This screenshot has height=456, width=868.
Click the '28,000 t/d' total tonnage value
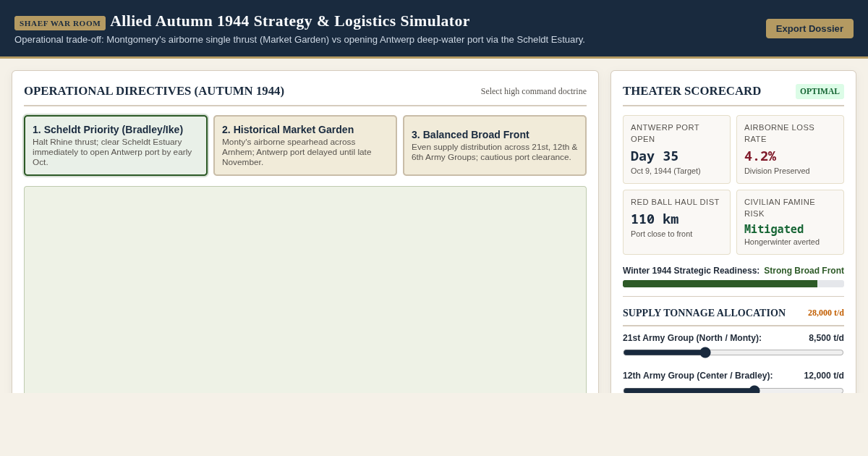click(x=826, y=313)
